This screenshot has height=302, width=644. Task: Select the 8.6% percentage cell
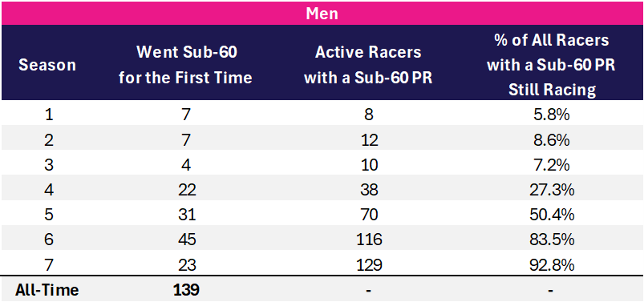551,140
